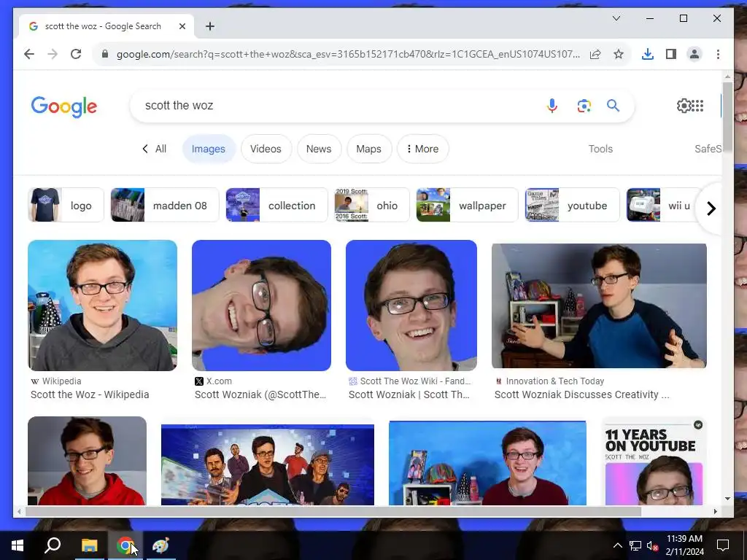Open the Windows notification center icon
The height and width of the screenshot is (560, 747).
[723, 545]
